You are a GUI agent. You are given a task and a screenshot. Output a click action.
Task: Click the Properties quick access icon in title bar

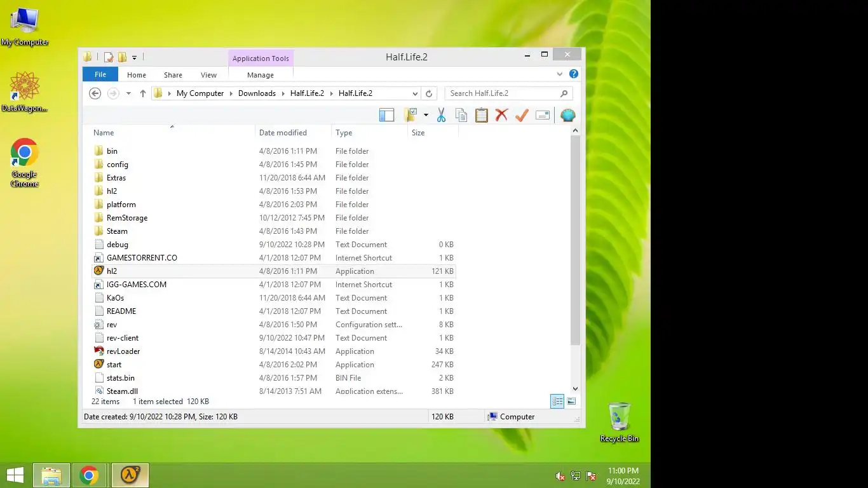click(109, 57)
